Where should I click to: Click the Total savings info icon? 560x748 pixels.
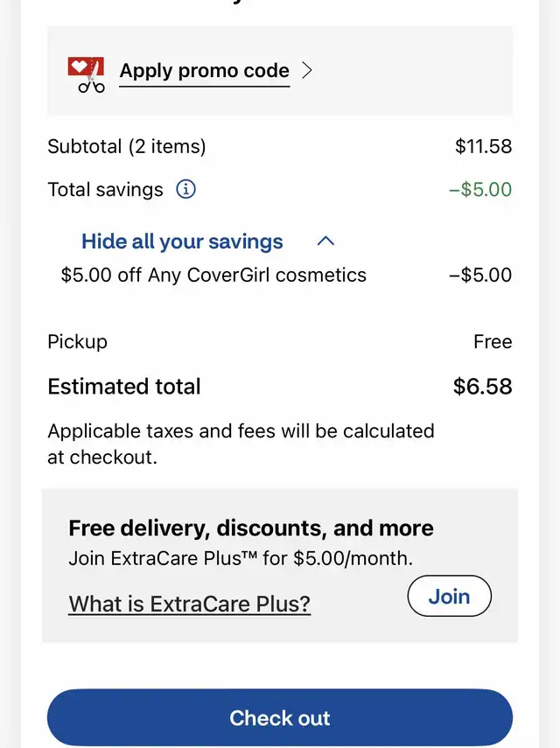(x=185, y=189)
